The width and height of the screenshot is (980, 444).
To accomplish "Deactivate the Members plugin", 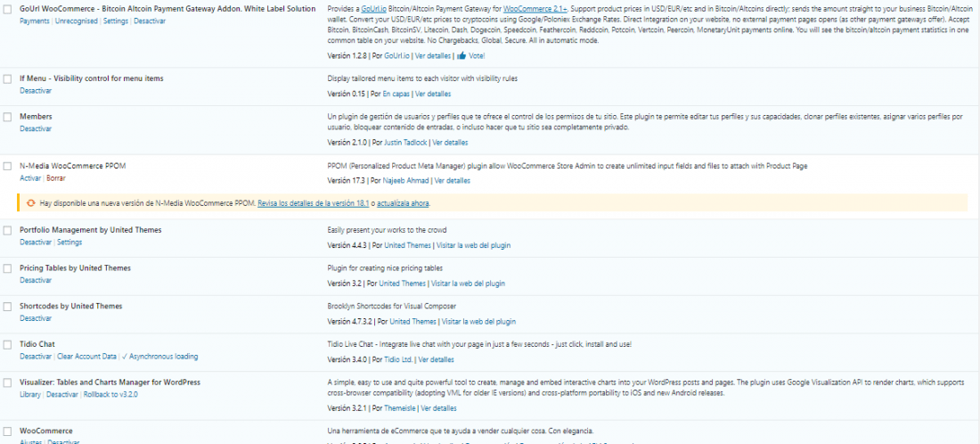I will [x=36, y=128].
